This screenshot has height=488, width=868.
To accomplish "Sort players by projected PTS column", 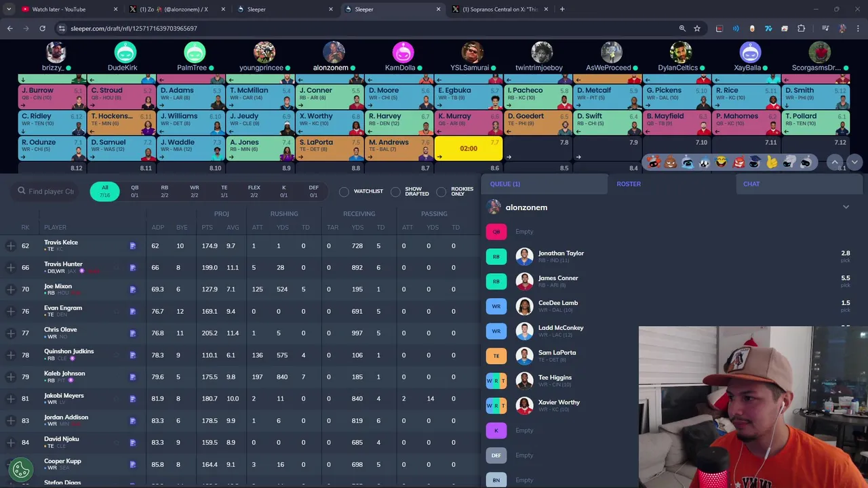I will click(x=207, y=227).
